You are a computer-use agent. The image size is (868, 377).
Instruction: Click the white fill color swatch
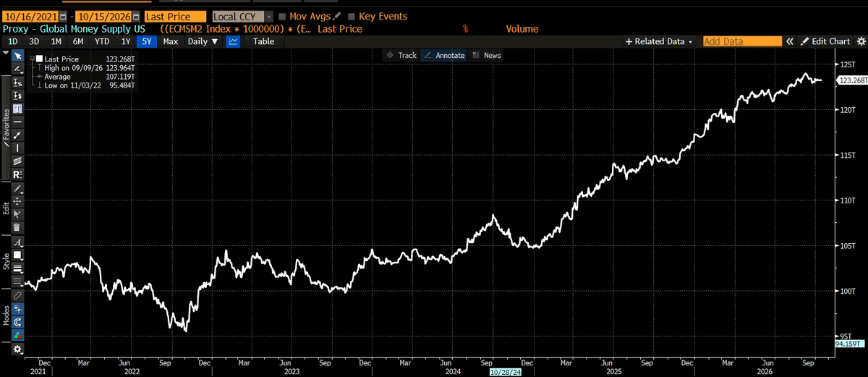(18, 255)
